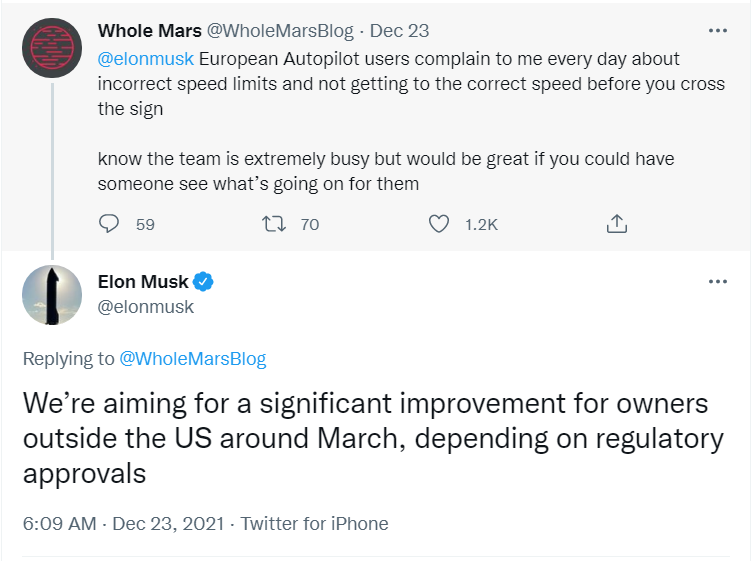Open Elon Musk display name link
751x561 pixels.
click(143, 283)
